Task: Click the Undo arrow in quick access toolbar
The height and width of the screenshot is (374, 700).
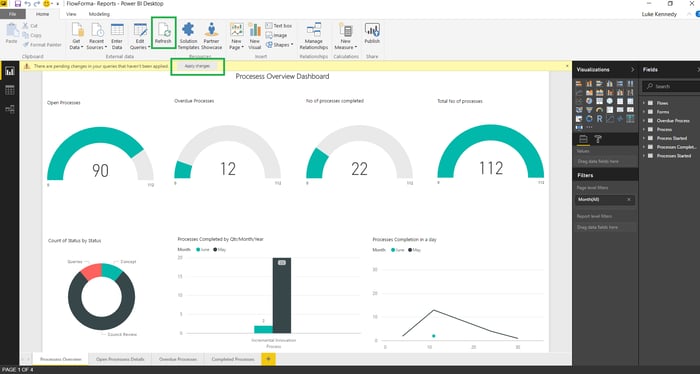Action: coord(28,4)
